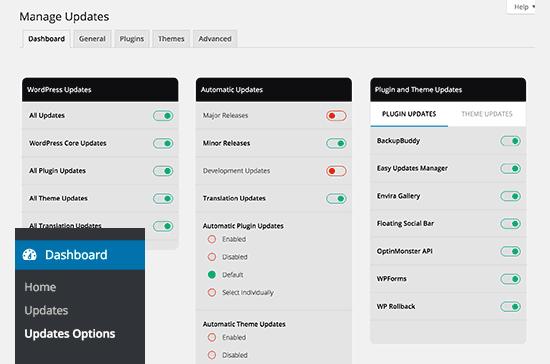Click the WordPress Updates panel header
This screenshot has height=364, width=550.
[x=100, y=90]
